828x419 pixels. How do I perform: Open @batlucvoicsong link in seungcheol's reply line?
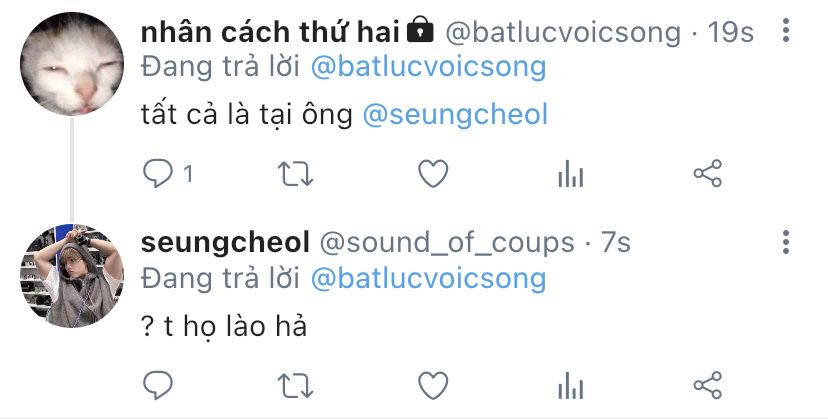coord(428,278)
